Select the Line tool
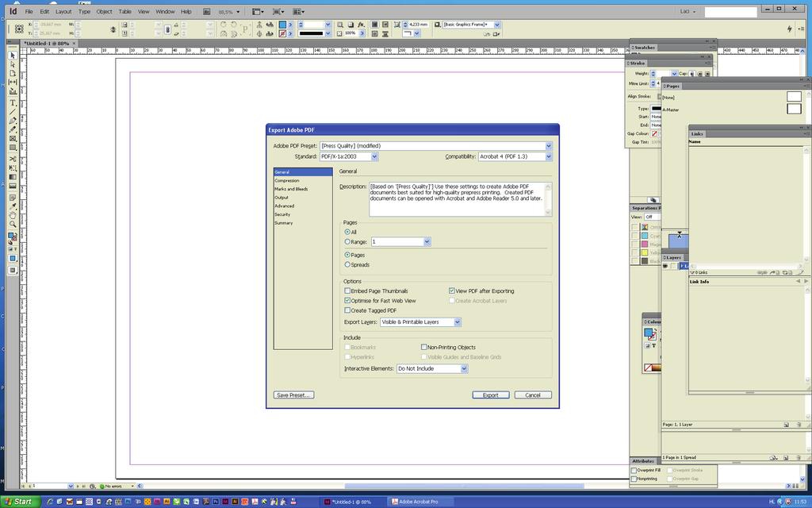The width and height of the screenshot is (812, 508). [x=13, y=111]
